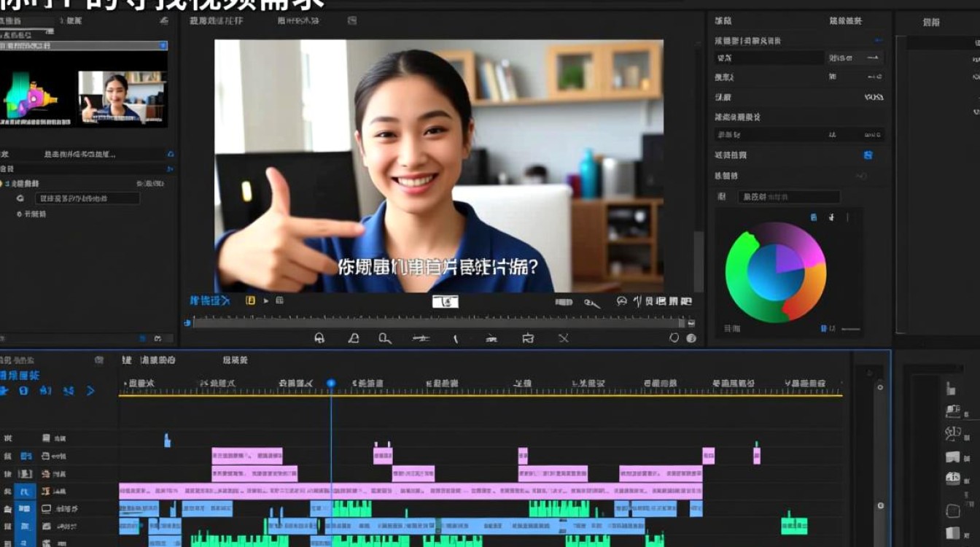Click the white thumbnail box centered under the preview
Viewport: 980px width, 547px height.
coord(445,301)
